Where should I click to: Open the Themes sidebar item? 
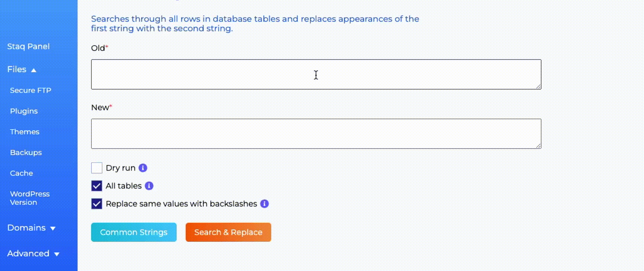pos(25,132)
